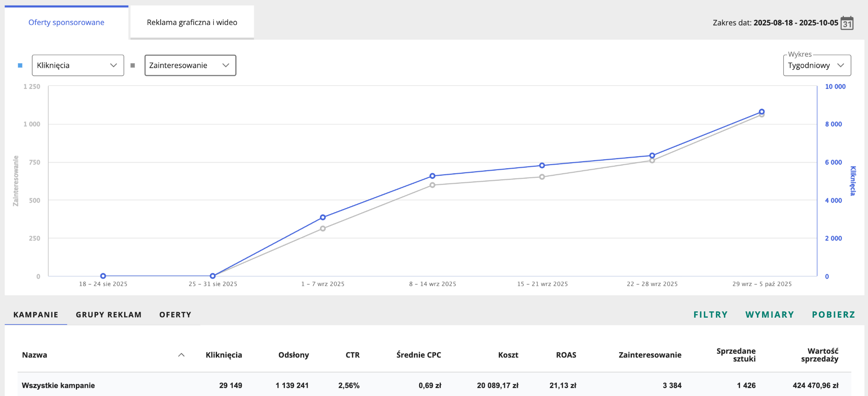The width and height of the screenshot is (868, 396).
Task: Switch to Oferty sponsorowane tab
Action: click(x=66, y=22)
